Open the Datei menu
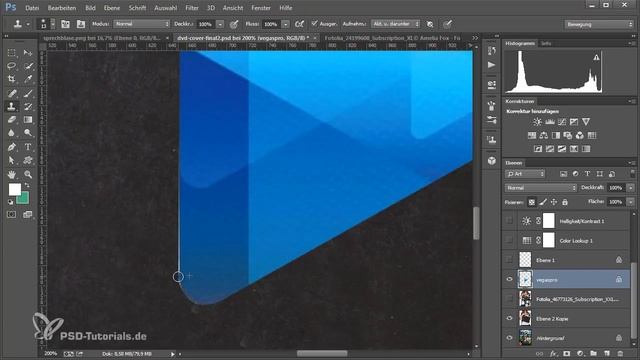Image resolution: width=640 pixels, height=360 pixels. click(x=32, y=8)
